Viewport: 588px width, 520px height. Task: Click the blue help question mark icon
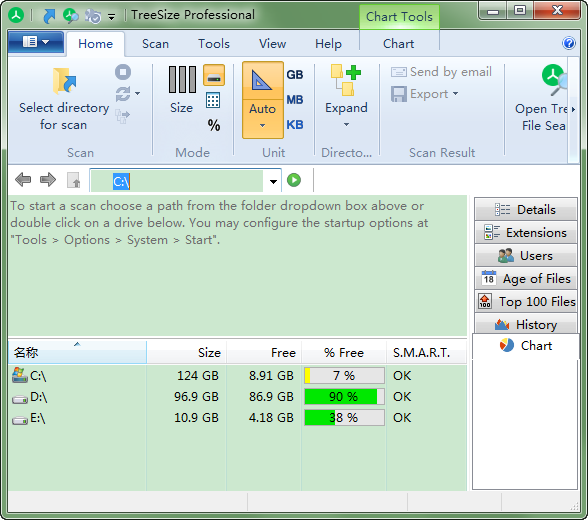568,43
